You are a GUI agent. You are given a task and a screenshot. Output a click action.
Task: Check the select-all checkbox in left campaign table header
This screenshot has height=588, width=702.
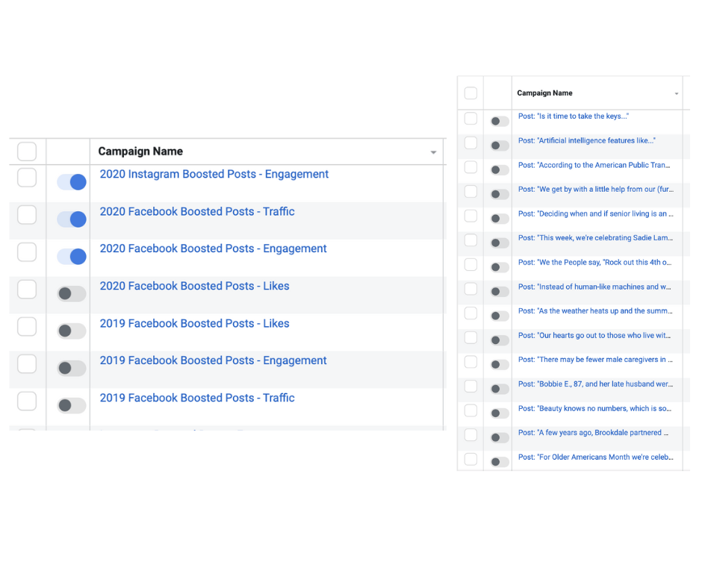27,151
